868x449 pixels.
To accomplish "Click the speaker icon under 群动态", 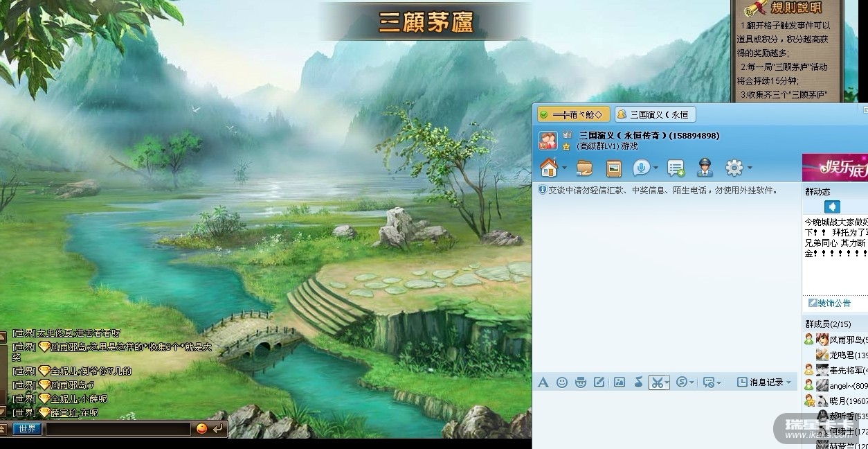I will click(x=832, y=206).
